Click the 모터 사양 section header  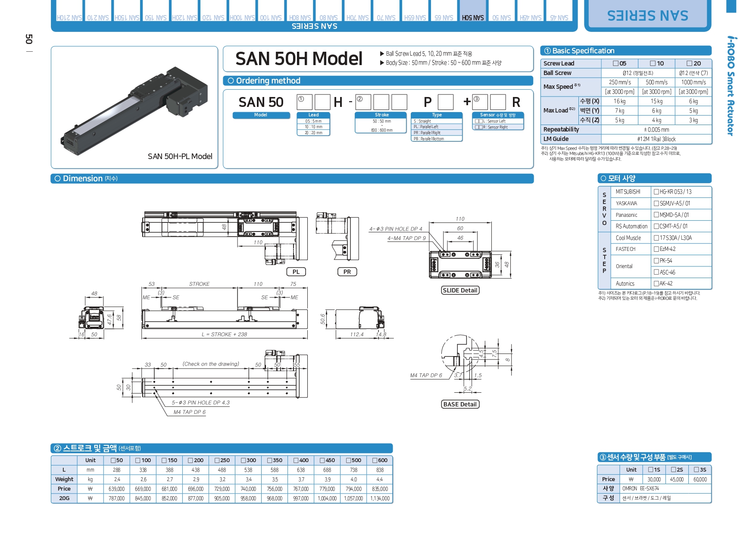(655, 178)
